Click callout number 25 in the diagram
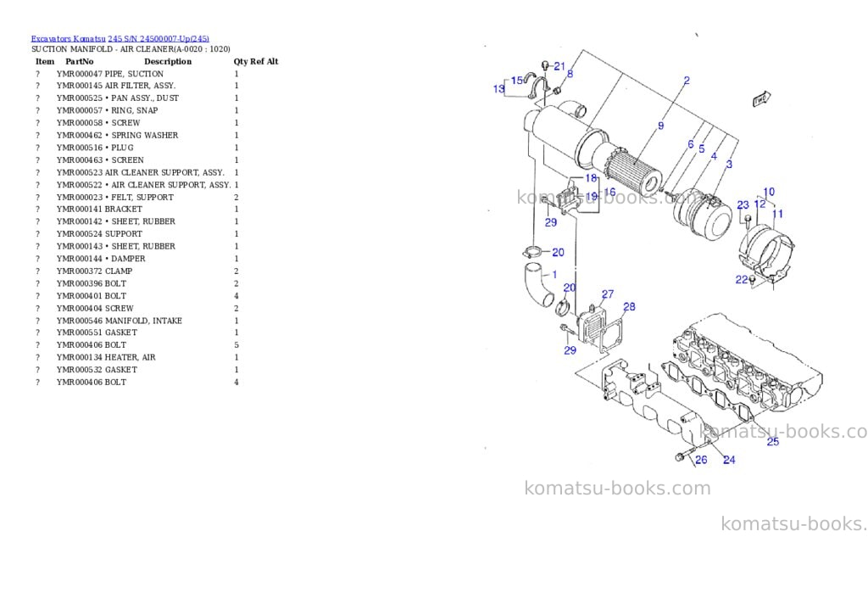The width and height of the screenshot is (868, 615). 773,442
